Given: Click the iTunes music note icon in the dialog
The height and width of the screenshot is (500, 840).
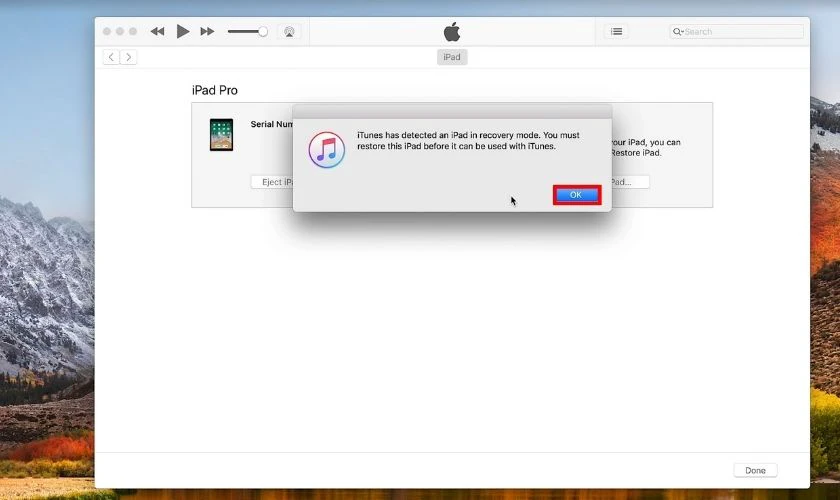Looking at the screenshot, I should [x=327, y=150].
